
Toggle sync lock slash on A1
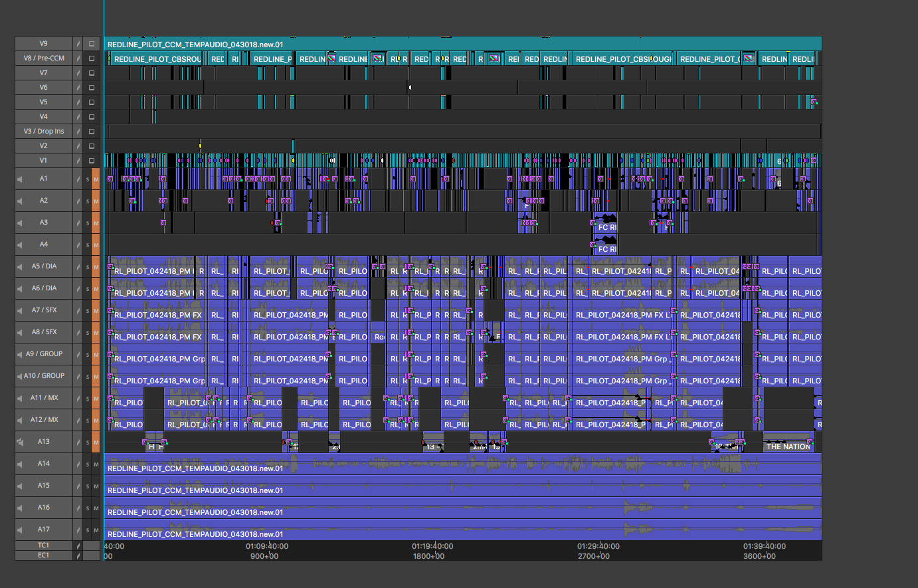click(78, 179)
